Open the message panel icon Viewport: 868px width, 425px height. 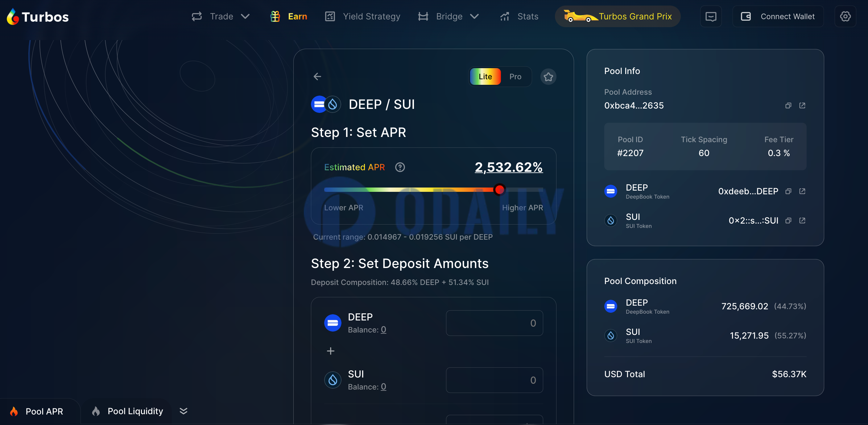coord(711,17)
